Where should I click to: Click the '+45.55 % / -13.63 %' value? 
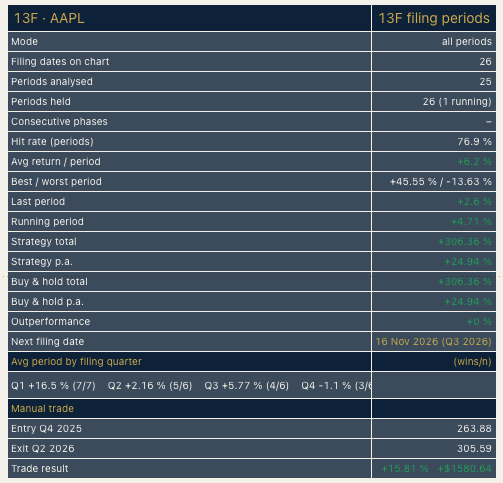pos(440,182)
